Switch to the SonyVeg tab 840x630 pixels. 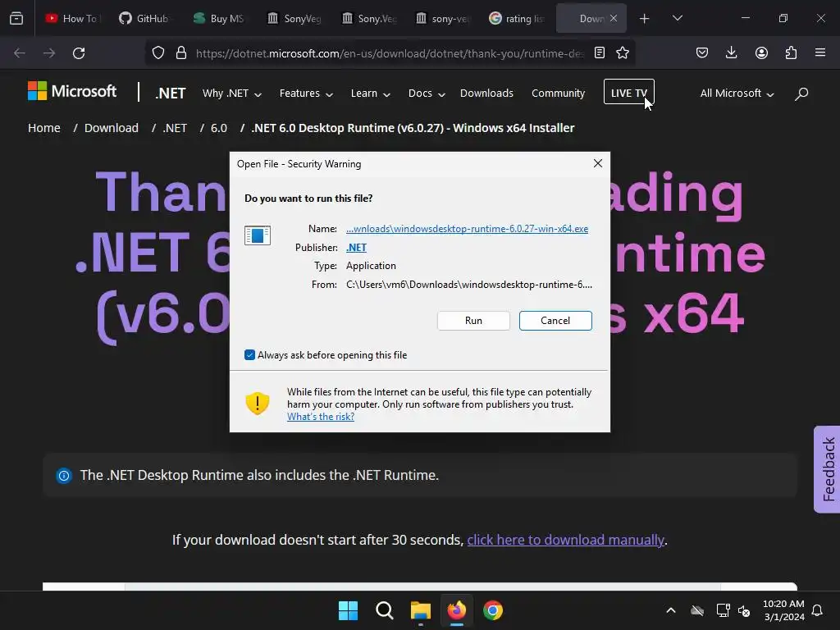[x=294, y=19]
